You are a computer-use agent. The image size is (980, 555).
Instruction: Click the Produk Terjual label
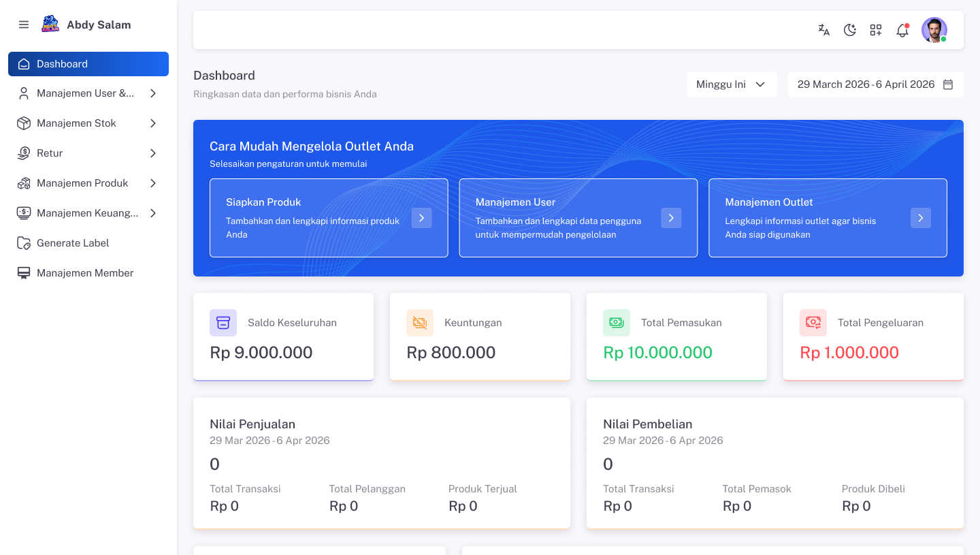coord(483,489)
